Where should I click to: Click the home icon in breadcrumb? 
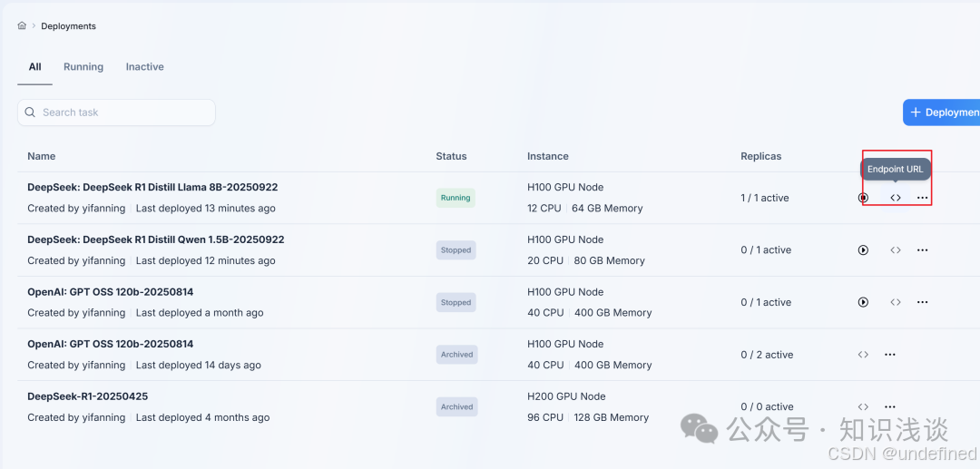point(22,25)
